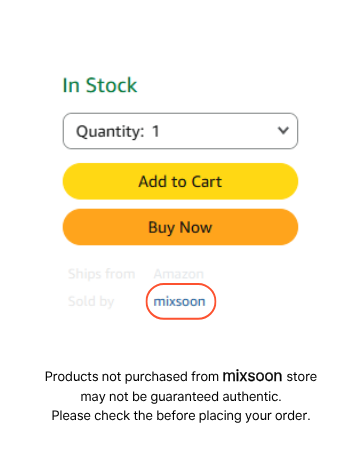Click the word 'Cart' on yellow button
The width and height of the screenshot is (362, 453).
pyautogui.click(x=207, y=182)
